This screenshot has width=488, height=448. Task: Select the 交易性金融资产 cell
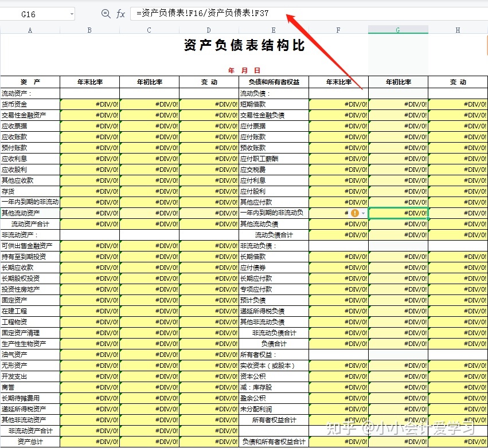30,115
